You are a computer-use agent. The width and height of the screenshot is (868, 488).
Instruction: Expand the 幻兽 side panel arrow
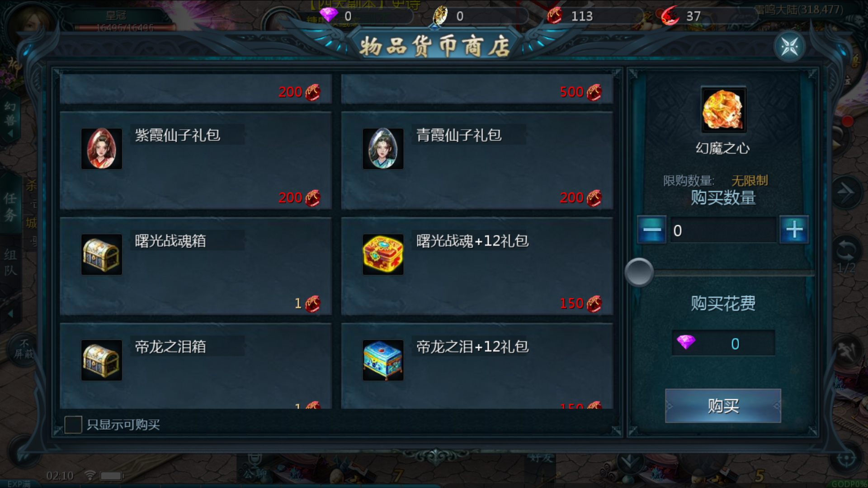tap(10, 134)
